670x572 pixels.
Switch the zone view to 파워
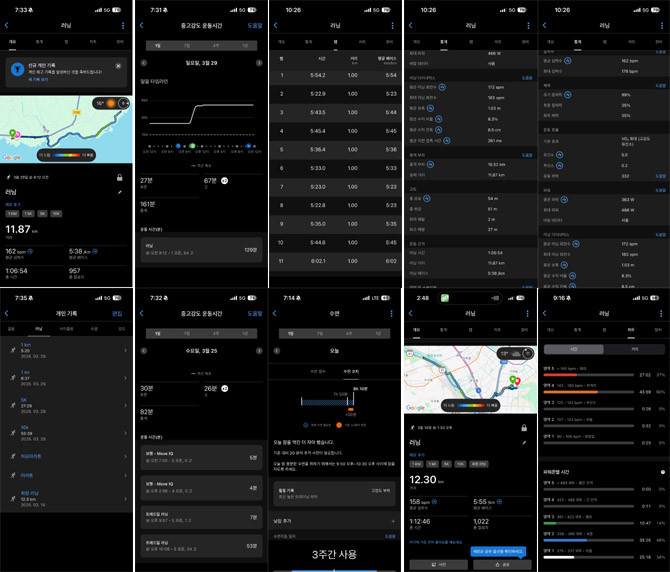coord(634,349)
